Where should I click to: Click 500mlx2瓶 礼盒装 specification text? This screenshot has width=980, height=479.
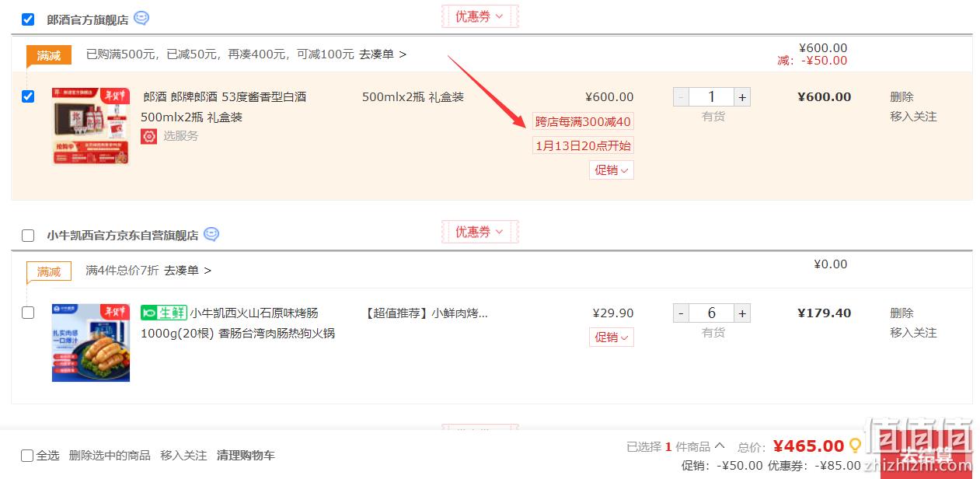pos(413,97)
